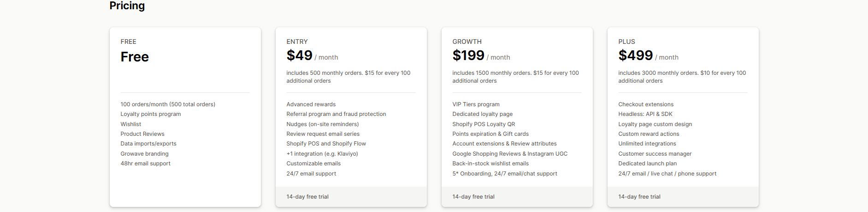
Task: Click the Customer success manager feature
Action: (x=655, y=154)
